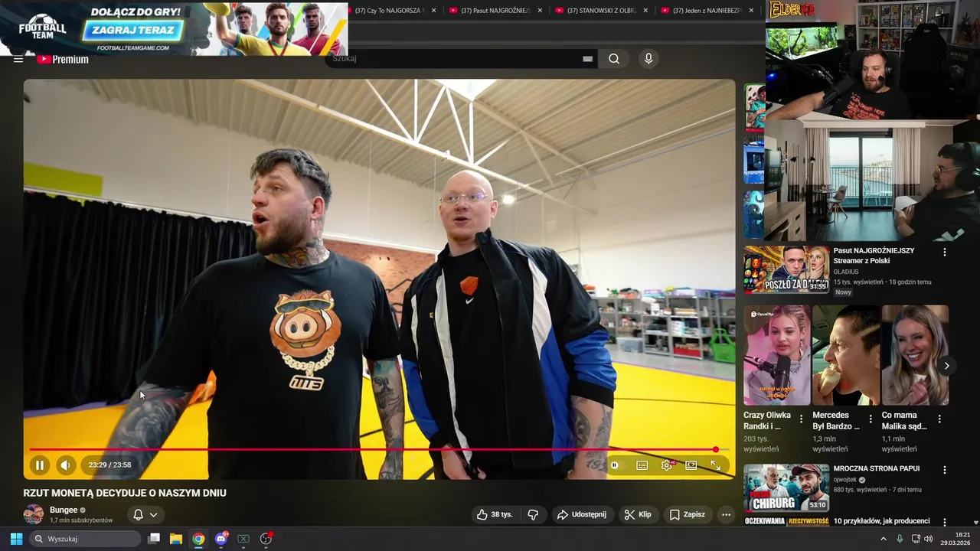The image size is (980, 551).
Task: Close the 'Pasut NAJGROŹNIEJS' tab
Action: (x=540, y=11)
